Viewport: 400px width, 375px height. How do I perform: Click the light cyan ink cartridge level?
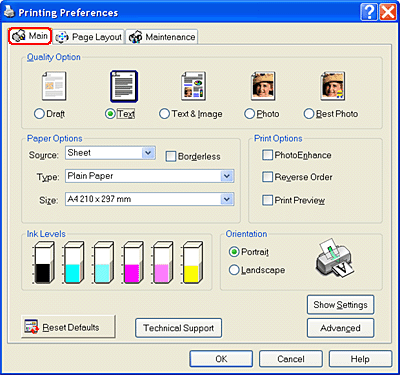(x=103, y=263)
